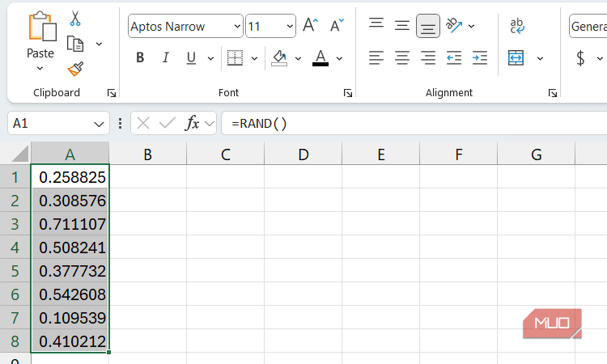This screenshot has width=607, height=364.
Task: Click the Paste clipboard icon
Action: (x=42, y=27)
